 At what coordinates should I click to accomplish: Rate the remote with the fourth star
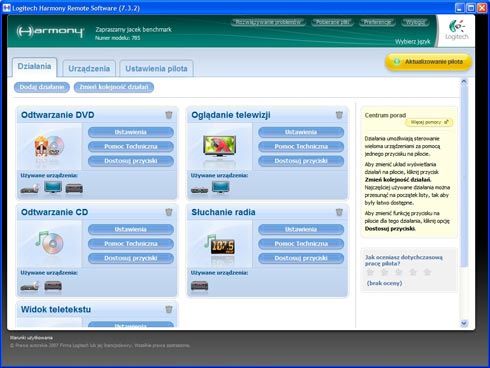coord(413,272)
